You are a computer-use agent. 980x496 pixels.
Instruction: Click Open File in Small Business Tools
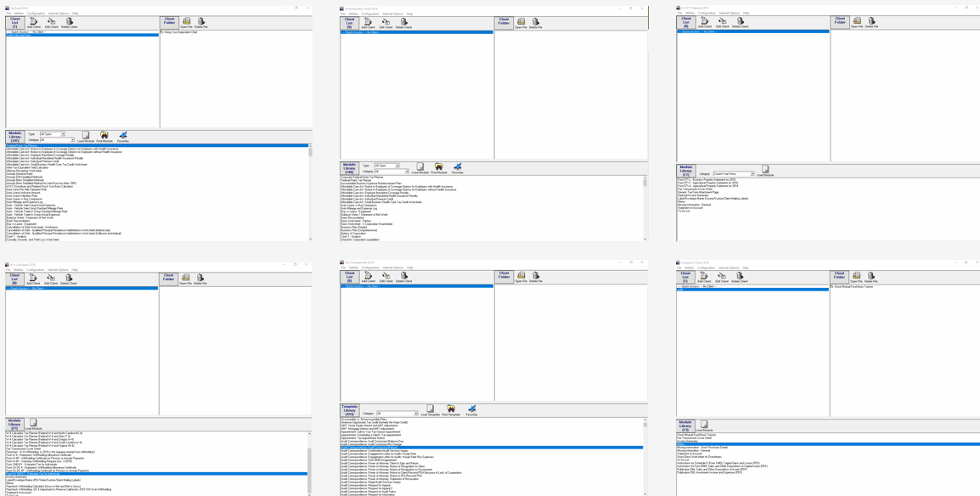tap(521, 23)
